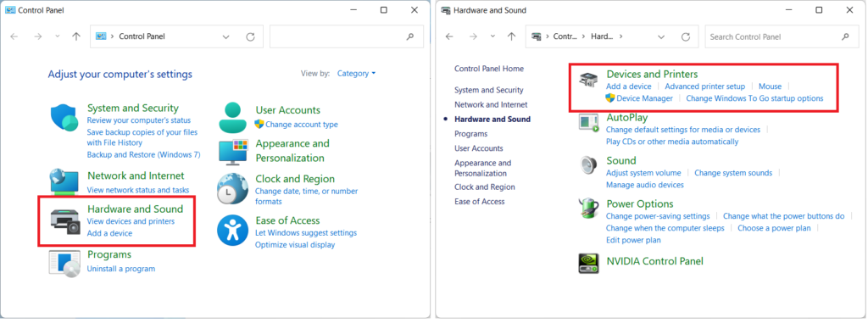Click Adjust system volume link
The image size is (868, 323).
(x=643, y=173)
